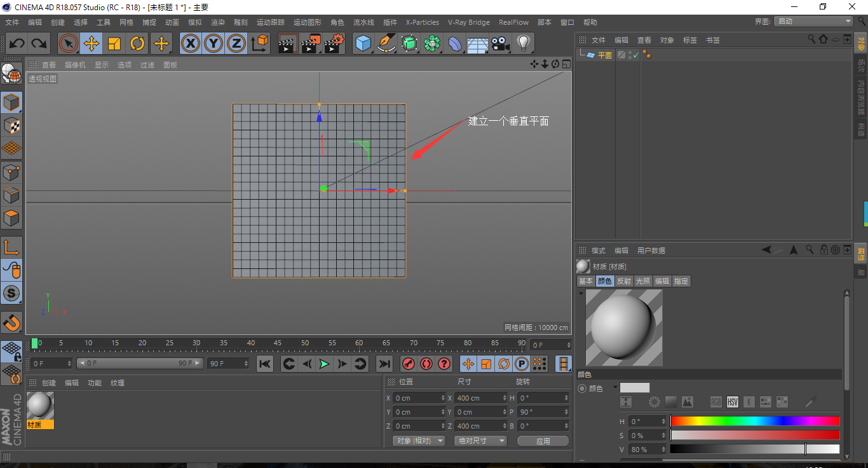868x468 pixels.
Task: Click size X 400 cm stepper arrows
Action: (x=505, y=398)
